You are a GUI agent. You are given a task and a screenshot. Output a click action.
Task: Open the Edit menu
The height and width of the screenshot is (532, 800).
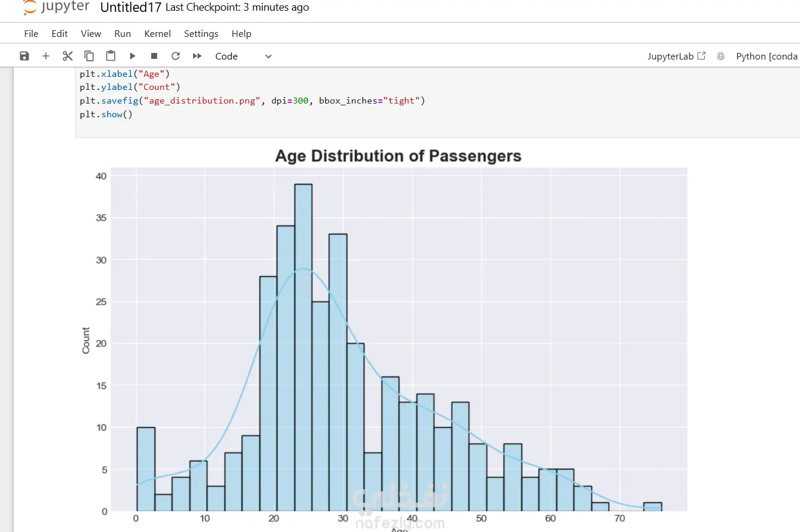click(60, 34)
